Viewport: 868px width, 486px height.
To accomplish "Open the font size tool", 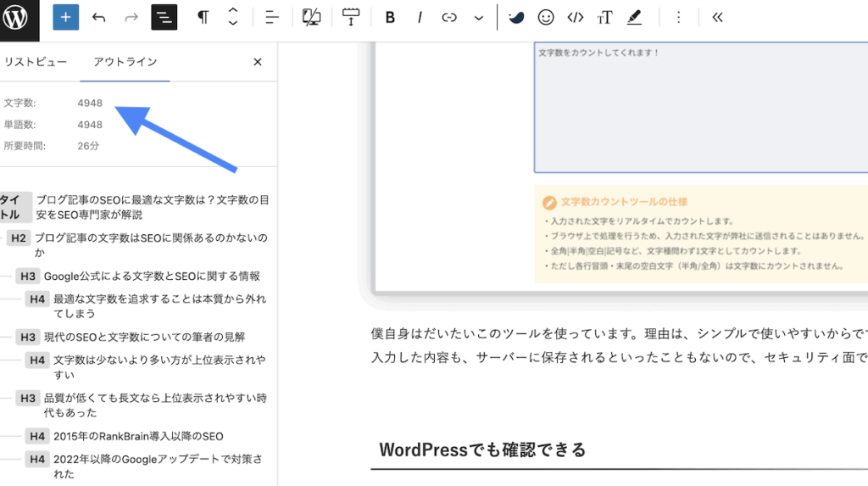I will click(604, 18).
